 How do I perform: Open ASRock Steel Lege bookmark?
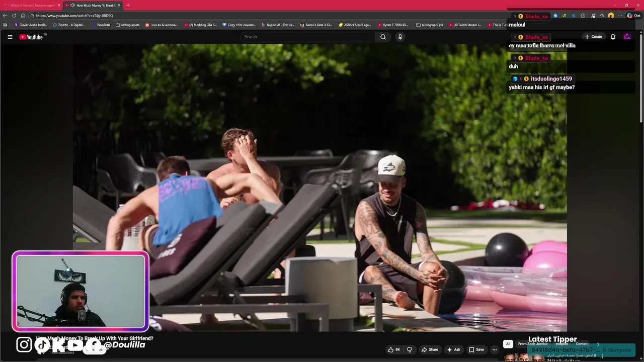pos(355,25)
